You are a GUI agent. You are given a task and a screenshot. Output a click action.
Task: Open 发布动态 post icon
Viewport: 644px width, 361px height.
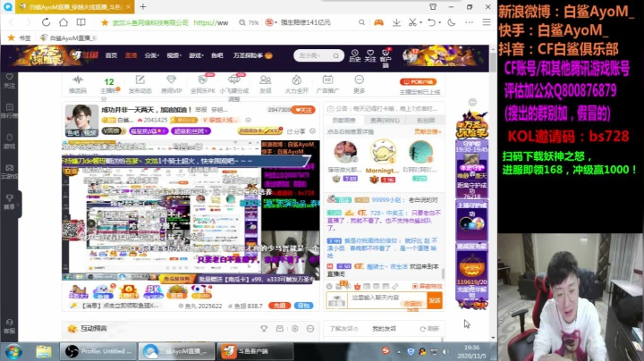[140, 84]
